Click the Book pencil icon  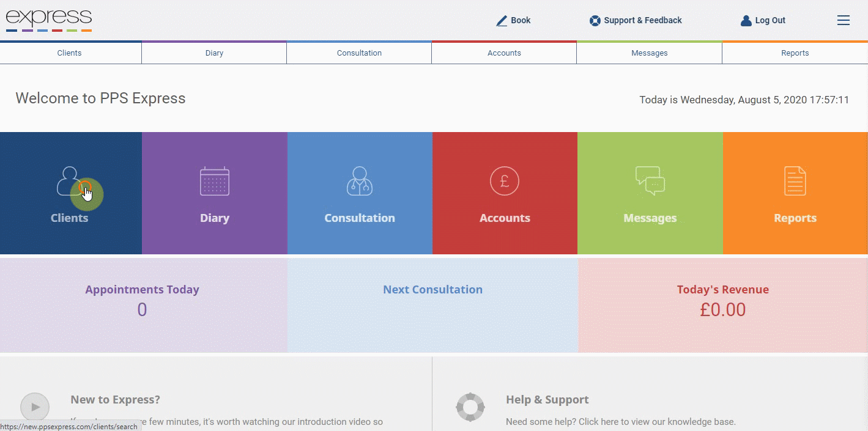pyautogui.click(x=502, y=21)
